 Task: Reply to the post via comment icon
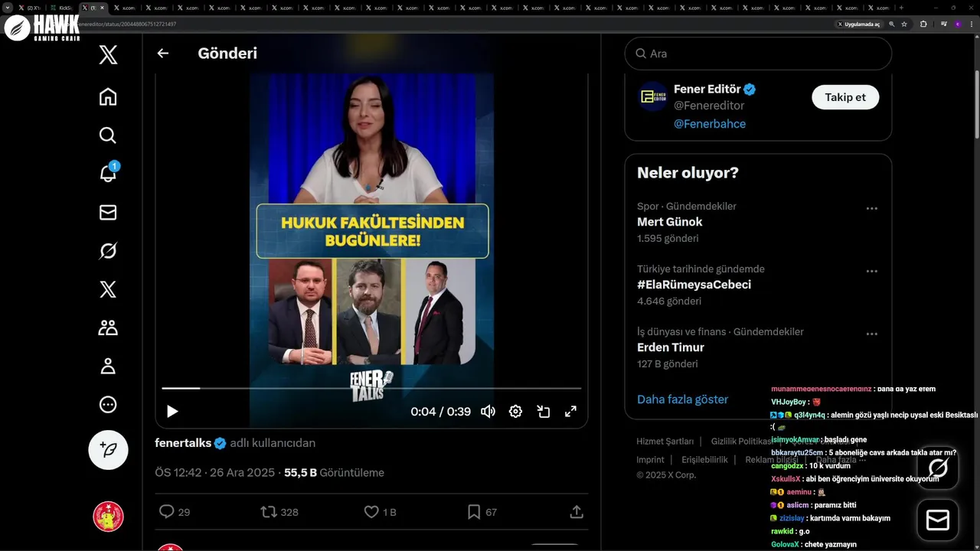166,511
